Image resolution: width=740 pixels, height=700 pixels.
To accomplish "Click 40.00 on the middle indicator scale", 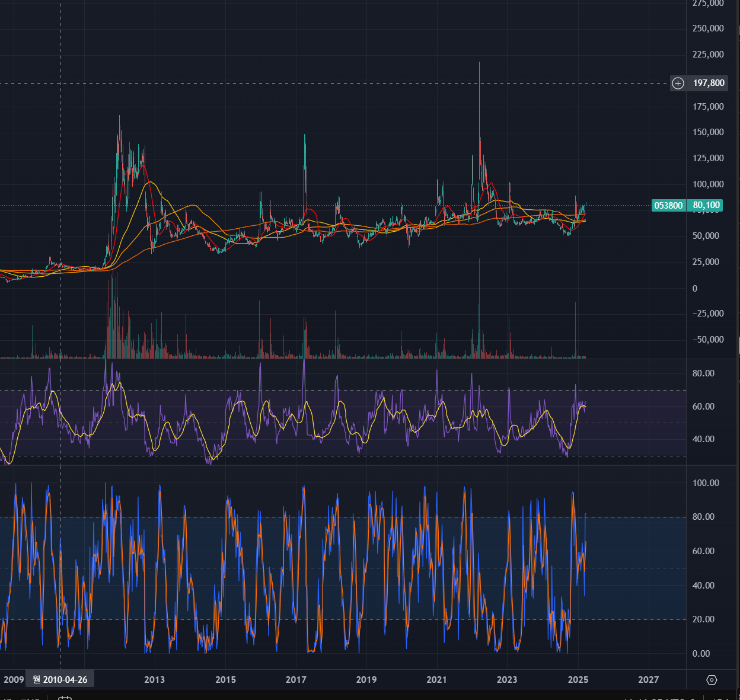I will point(703,439).
